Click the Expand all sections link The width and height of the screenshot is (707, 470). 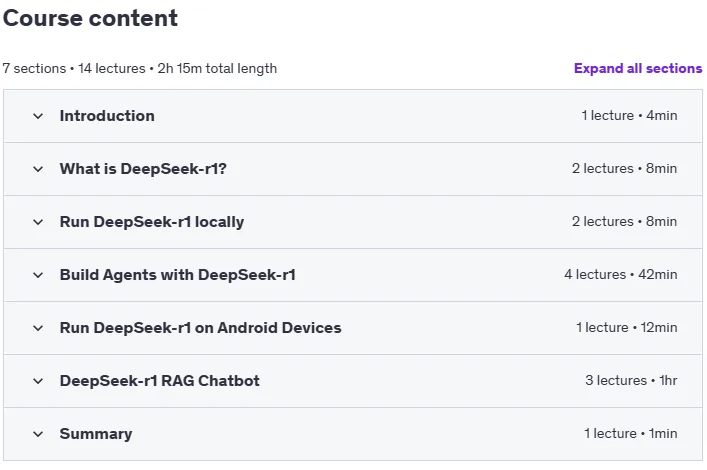pos(638,69)
